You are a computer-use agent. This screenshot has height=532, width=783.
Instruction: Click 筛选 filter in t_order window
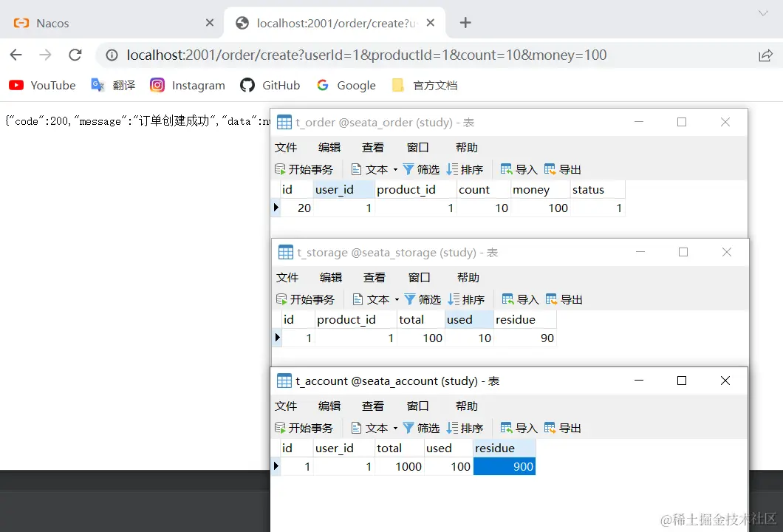421,169
